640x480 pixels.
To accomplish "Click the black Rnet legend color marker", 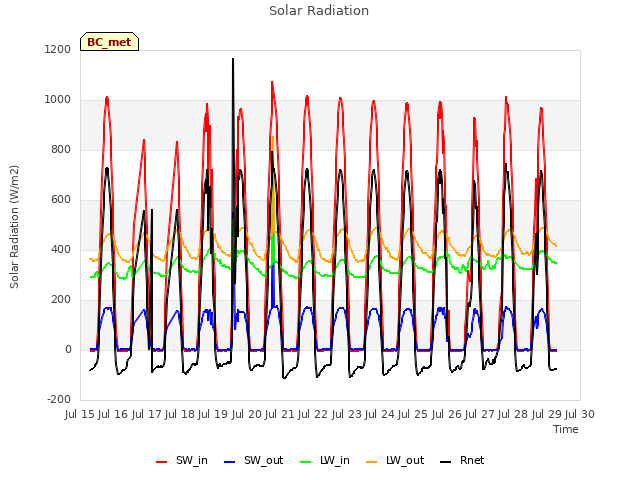I will [446, 462].
